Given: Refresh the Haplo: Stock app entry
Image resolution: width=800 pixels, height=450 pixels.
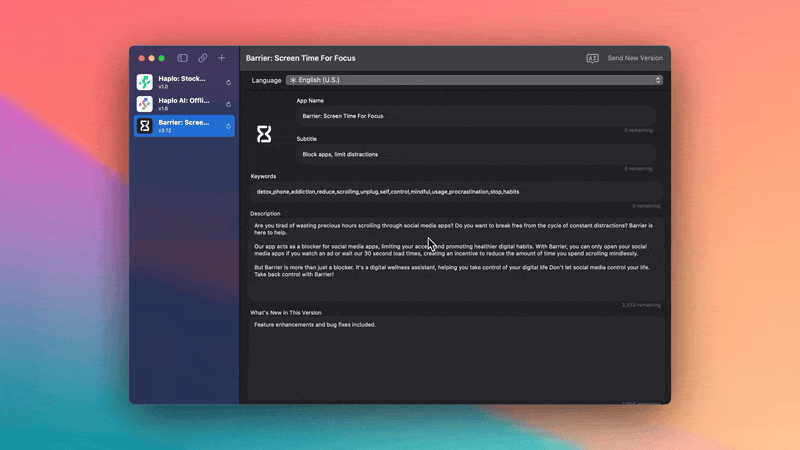Looking at the screenshot, I should pyautogui.click(x=229, y=82).
